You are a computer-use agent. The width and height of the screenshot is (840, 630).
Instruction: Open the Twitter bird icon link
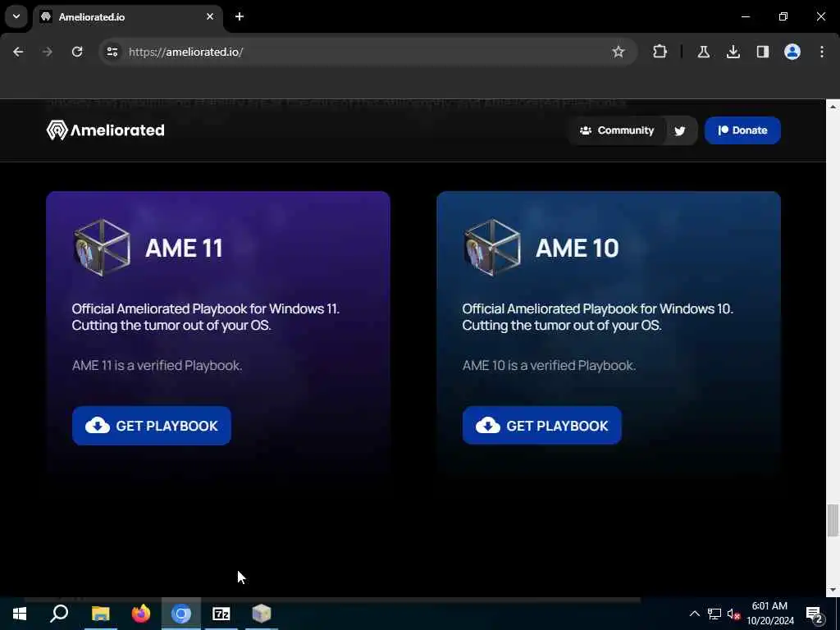[680, 130]
